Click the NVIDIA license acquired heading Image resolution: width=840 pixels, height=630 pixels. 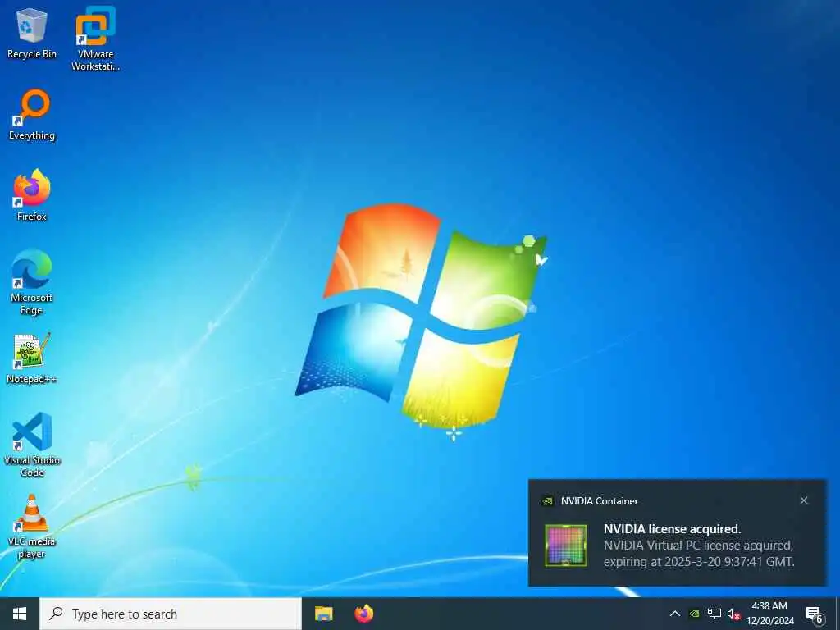tap(673, 529)
